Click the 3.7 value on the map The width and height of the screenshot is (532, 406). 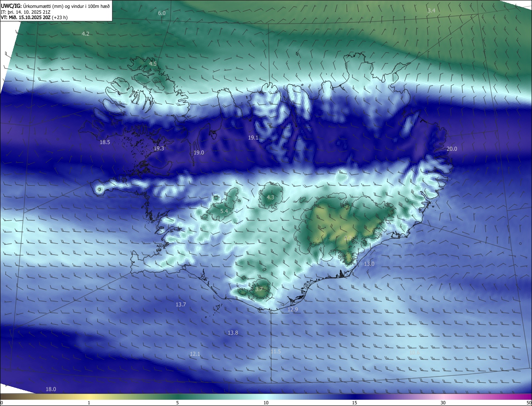(x=259, y=289)
